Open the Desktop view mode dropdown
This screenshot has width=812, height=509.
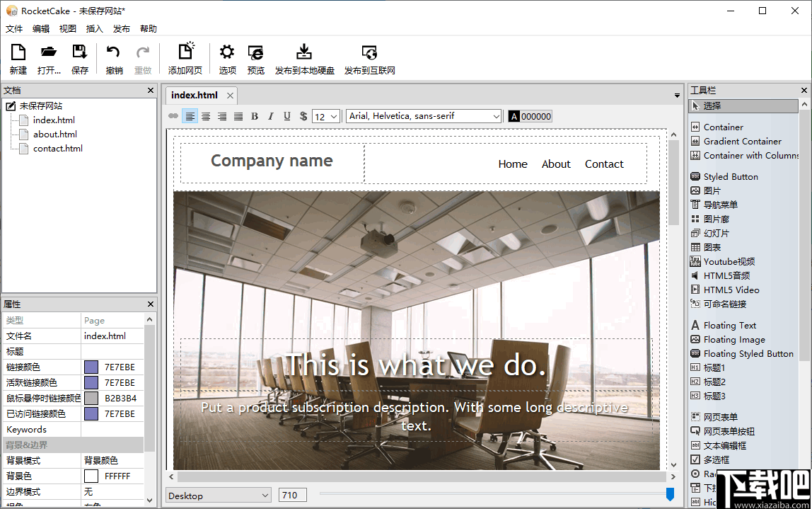point(219,496)
